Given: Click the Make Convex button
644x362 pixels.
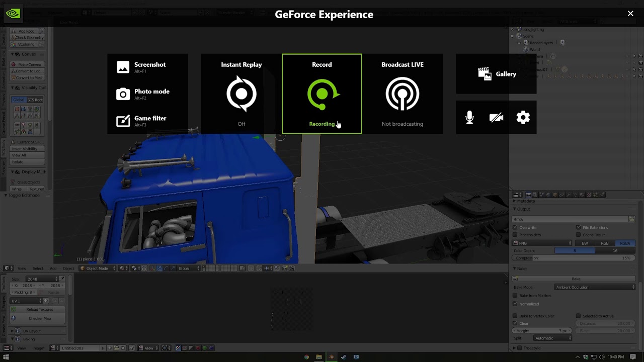Looking at the screenshot, I should coord(28,65).
